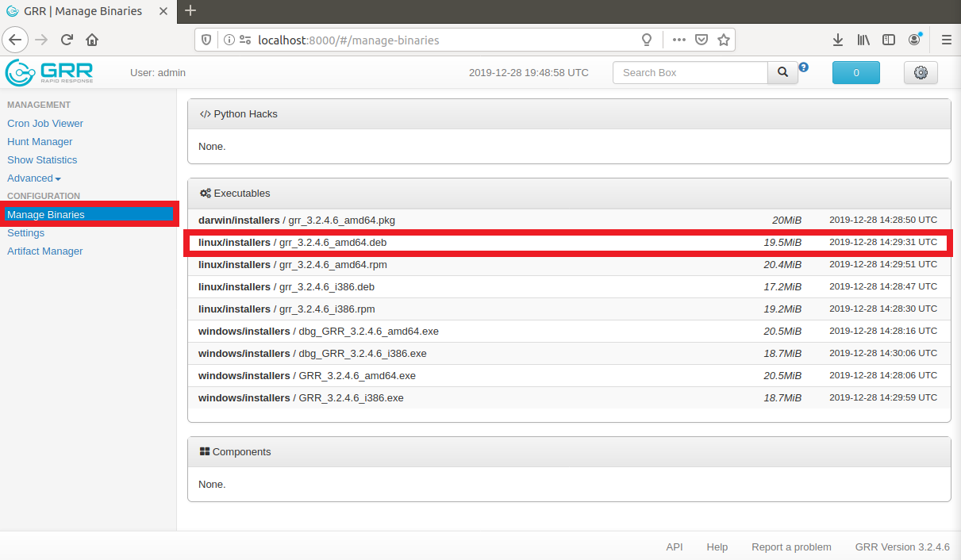Open the page actions three-dots menu
The height and width of the screenshot is (560, 961).
(x=678, y=40)
